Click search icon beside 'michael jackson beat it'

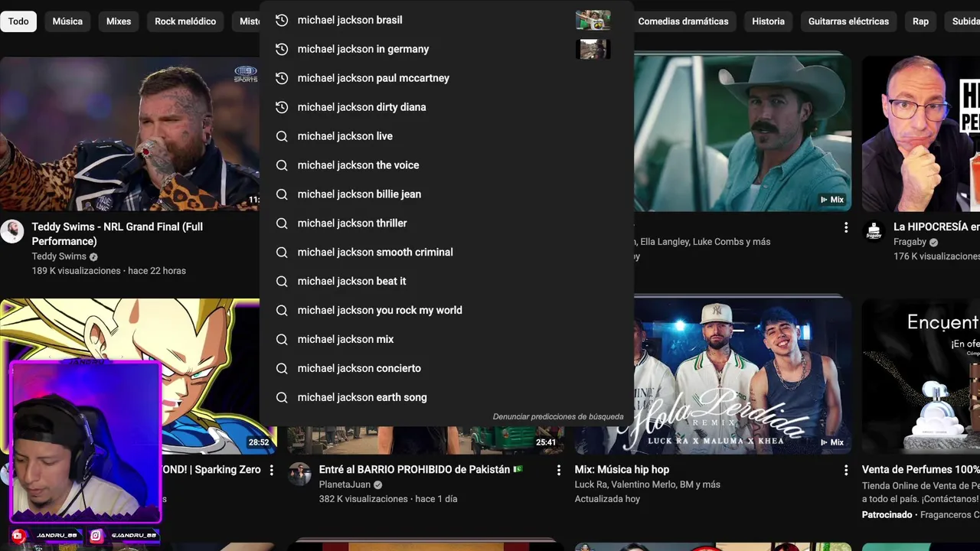point(282,282)
